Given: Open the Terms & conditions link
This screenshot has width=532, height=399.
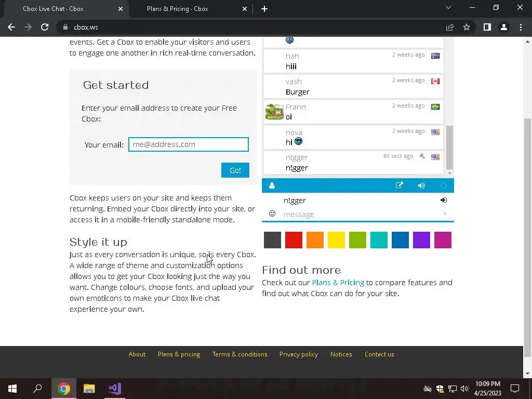Looking at the screenshot, I should click(240, 354).
